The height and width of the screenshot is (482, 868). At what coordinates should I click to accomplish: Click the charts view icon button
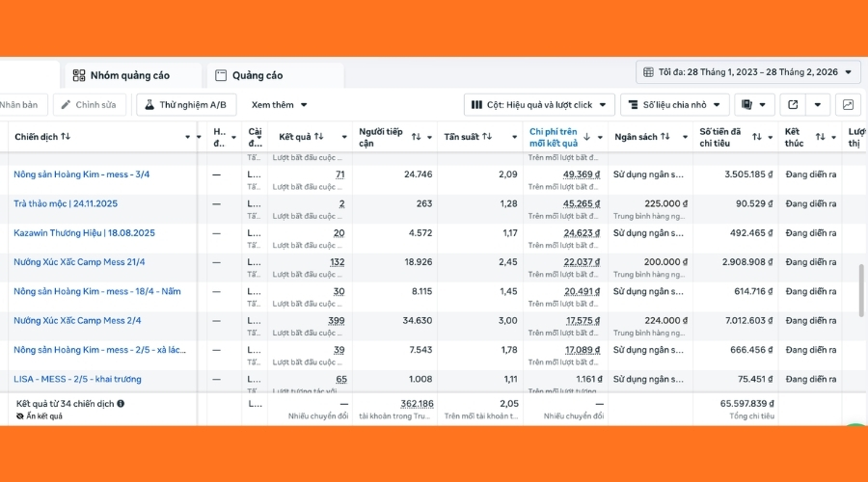(847, 104)
